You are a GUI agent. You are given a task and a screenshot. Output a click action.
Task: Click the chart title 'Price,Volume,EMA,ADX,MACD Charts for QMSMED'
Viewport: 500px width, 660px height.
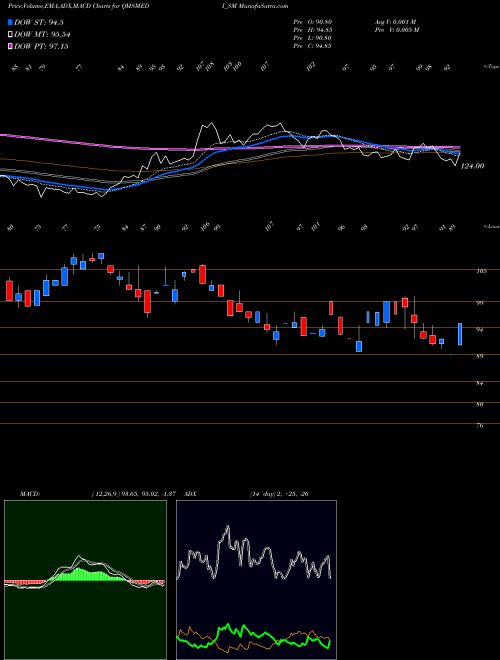[x=78, y=6]
